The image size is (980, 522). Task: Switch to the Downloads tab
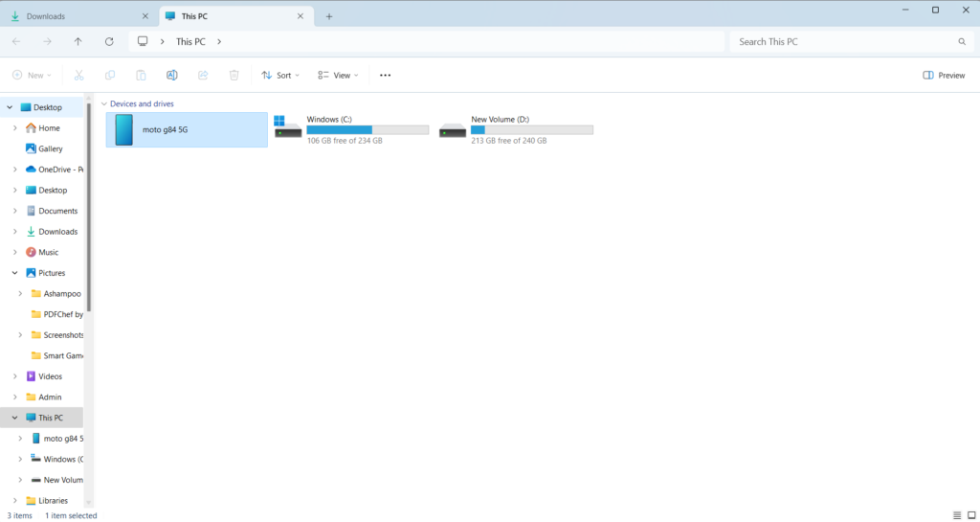pos(77,16)
